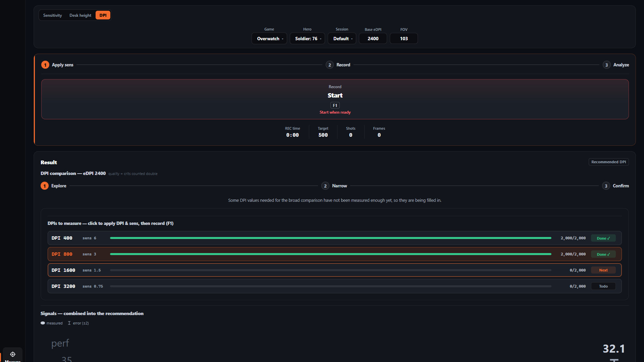Click step 2 Record circle
Image resolution: width=644 pixels, height=362 pixels.
[x=329, y=65]
